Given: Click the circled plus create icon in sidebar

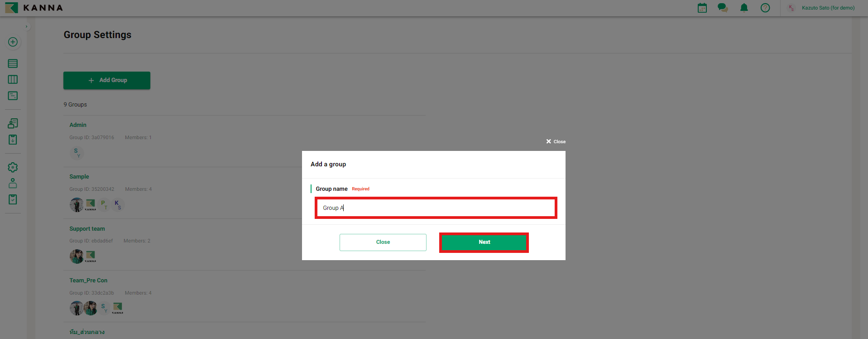Looking at the screenshot, I should tap(13, 42).
